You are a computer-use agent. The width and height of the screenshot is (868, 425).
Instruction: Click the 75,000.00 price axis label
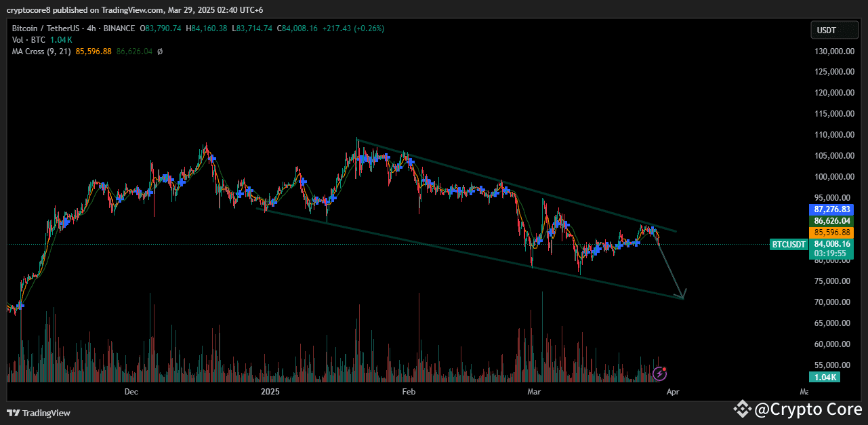(833, 281)
